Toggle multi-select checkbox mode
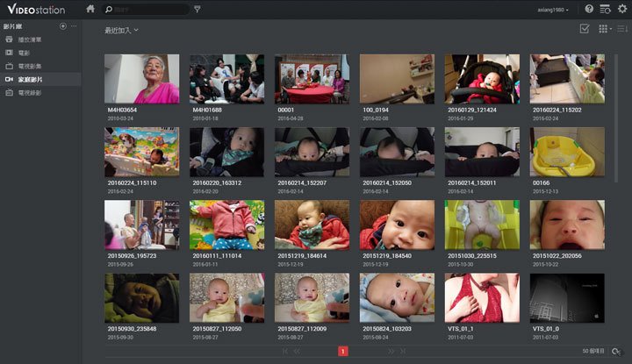 pyautogui.click(x=585, y=30)
